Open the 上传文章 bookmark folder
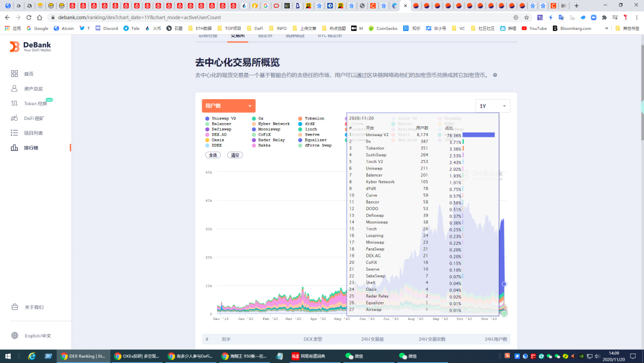 pyautogui.click(x=304, y=29)
